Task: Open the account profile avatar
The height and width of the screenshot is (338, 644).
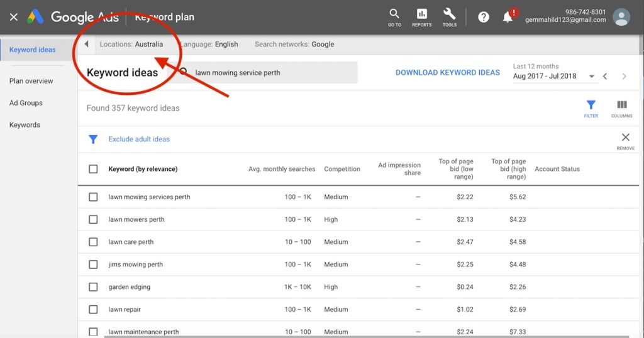Action: [x=621, y=17]
